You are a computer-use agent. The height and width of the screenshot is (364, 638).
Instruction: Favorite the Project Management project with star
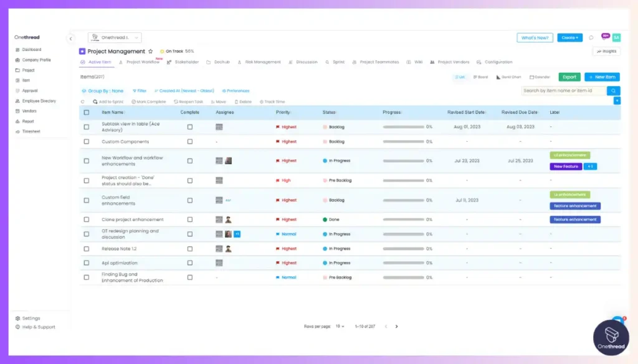tap(151, 51)
